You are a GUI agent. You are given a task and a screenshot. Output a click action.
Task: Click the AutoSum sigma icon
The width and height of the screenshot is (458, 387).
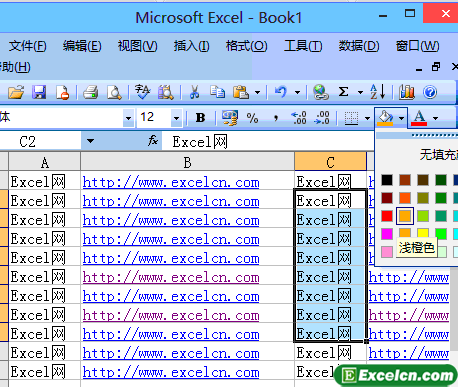[x=343, y=92]
